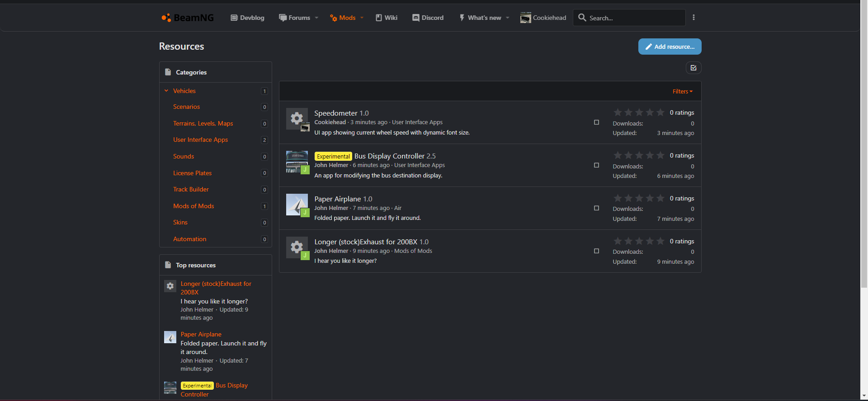This screenshot has height=401, width=868.
Task: Open the search magnifier icon
Action: (x=582, y=18)
